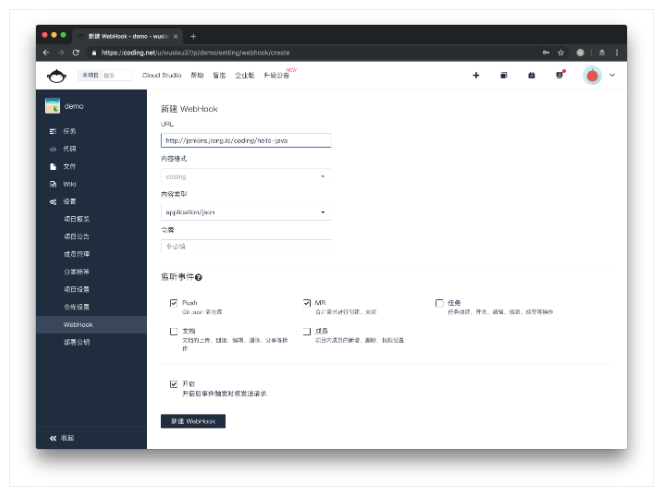Select the 项目设置 sidebar item
The image size is (659, 498).
coord(92,290)
